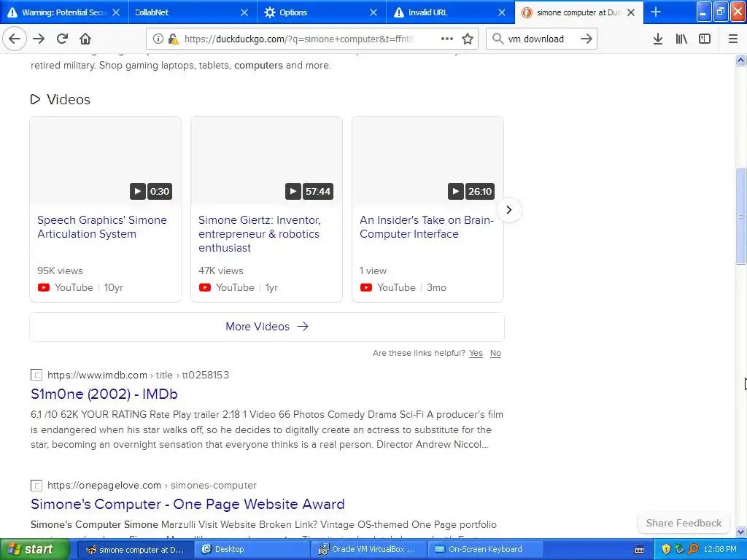Image resolution: width=747 pixels, height=560 pixels.
Task: Open the Library icon
Action: [x=681, y=39]
